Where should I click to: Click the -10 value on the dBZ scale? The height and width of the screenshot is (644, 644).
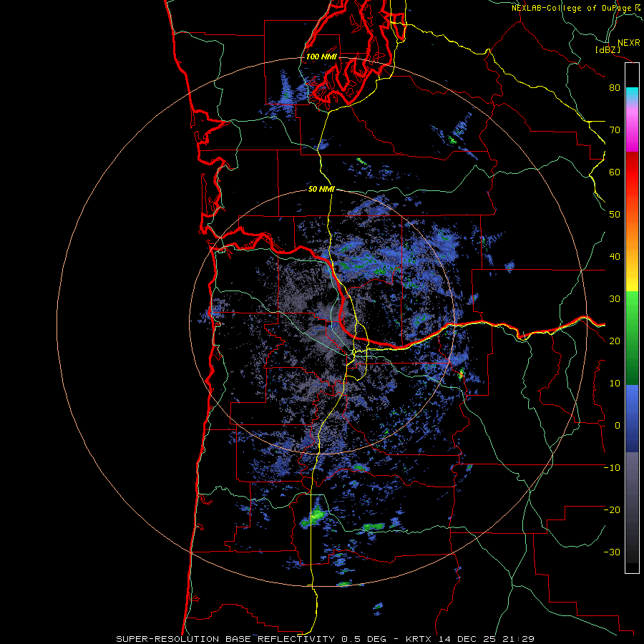tap(612, 468)
